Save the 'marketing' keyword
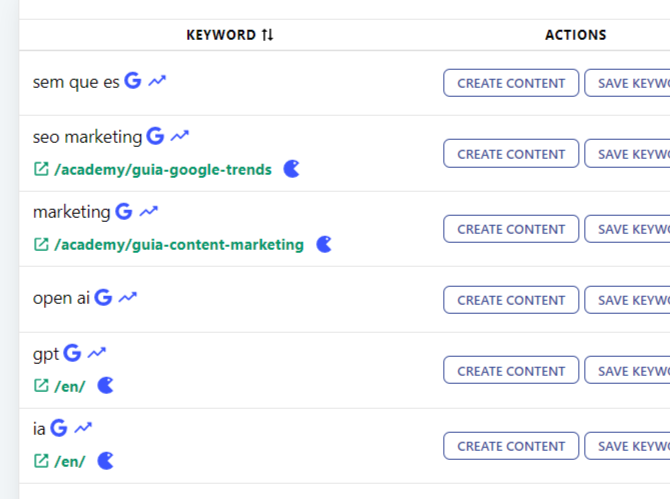Image resolution: width=670 pixels, height=499 pixels. [627, 229]
